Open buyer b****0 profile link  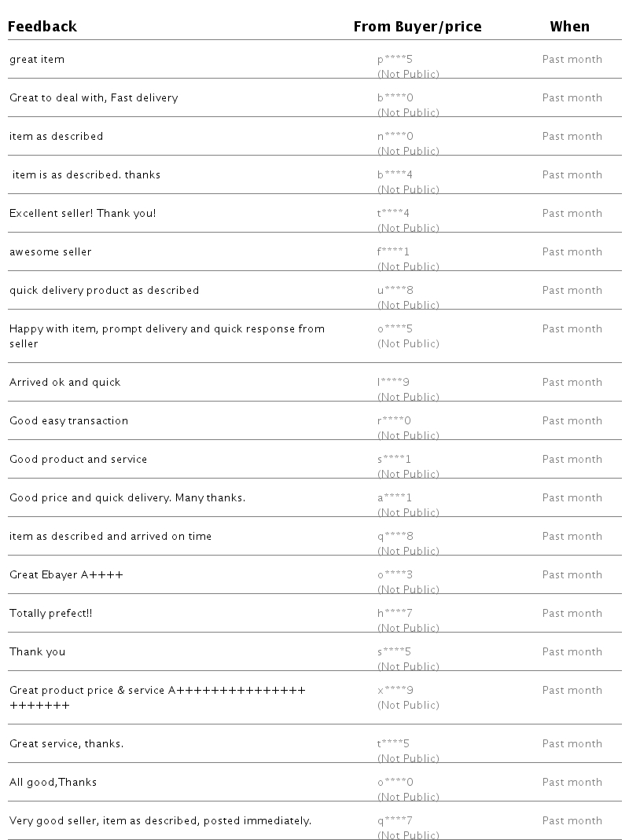[395, 98]
